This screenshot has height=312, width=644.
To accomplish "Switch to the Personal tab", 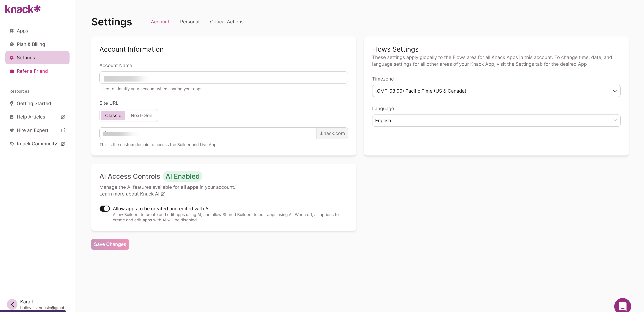I will pos(189,22).
